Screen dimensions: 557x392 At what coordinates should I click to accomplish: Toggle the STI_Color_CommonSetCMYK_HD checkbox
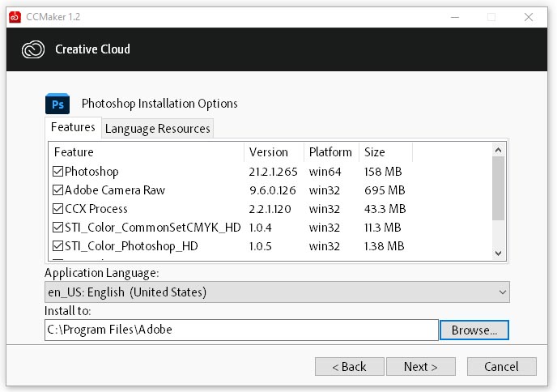pos(57,227)
